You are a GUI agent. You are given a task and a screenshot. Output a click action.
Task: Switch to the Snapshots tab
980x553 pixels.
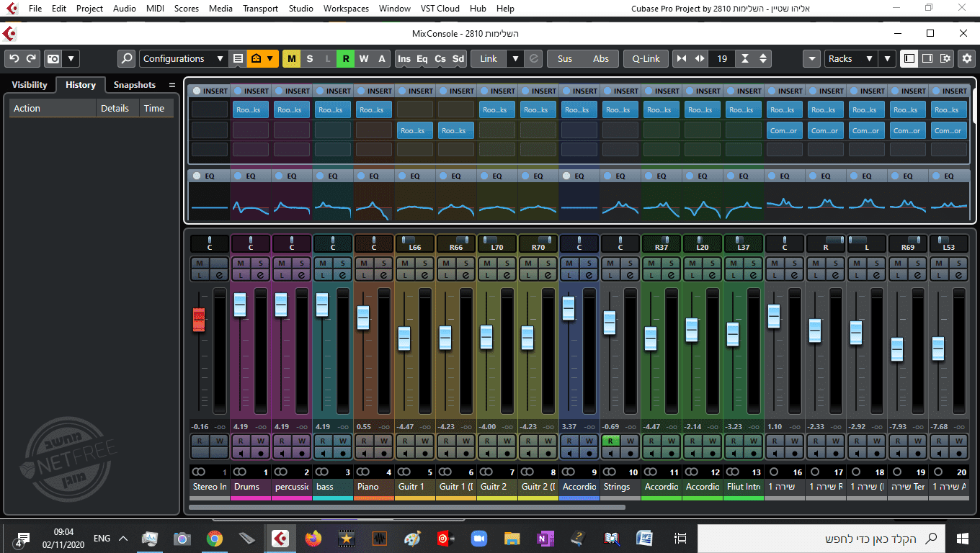134,85
